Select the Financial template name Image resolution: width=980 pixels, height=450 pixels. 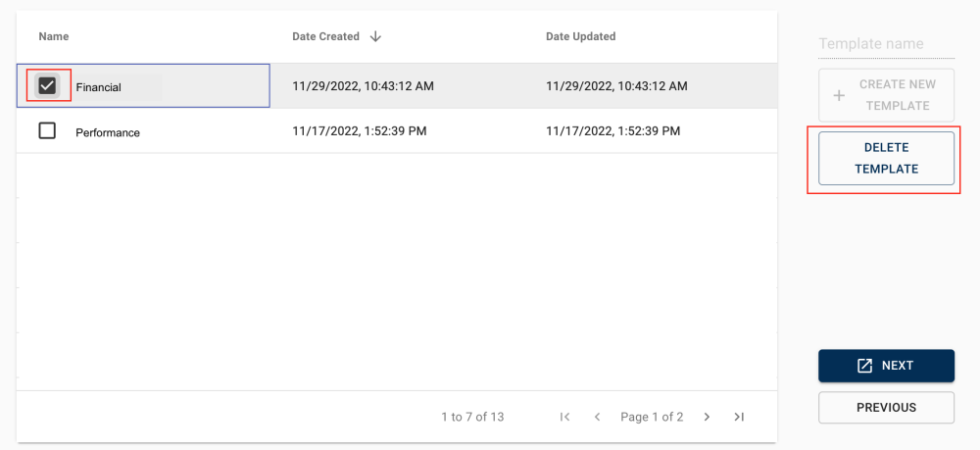coord(98,87)
